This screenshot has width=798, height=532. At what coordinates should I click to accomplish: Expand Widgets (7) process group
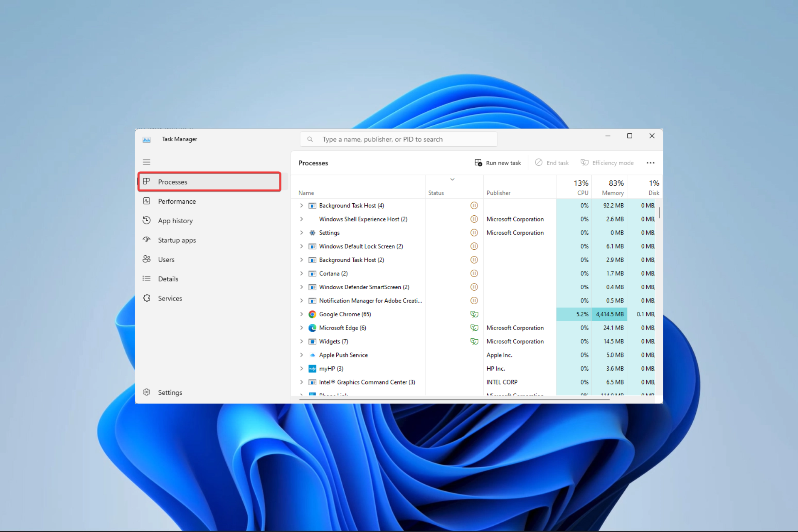301,341
